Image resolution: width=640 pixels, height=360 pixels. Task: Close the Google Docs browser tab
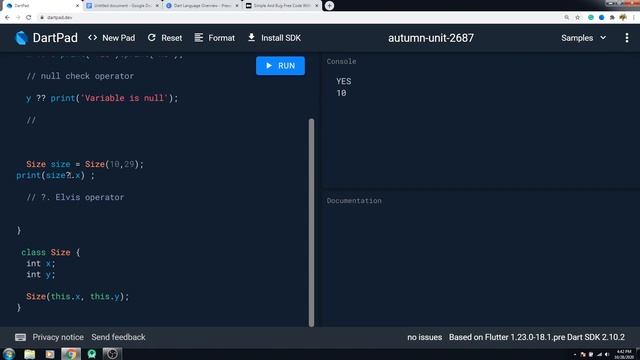pyautogui.click(x=157, y=6)
